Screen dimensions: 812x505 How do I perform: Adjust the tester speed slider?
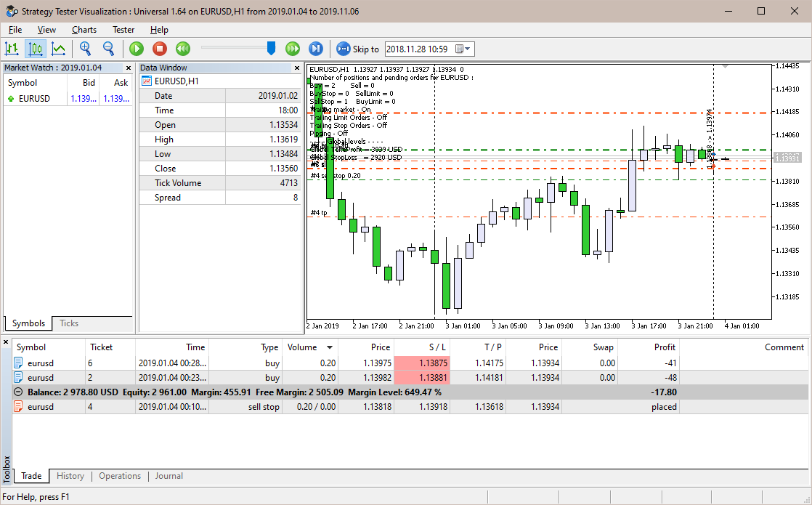tap(271, 49)
